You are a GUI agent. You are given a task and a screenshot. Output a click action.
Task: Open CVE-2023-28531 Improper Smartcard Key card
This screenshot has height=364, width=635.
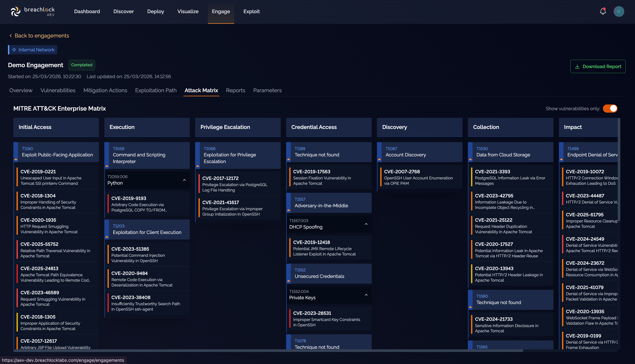329,319
